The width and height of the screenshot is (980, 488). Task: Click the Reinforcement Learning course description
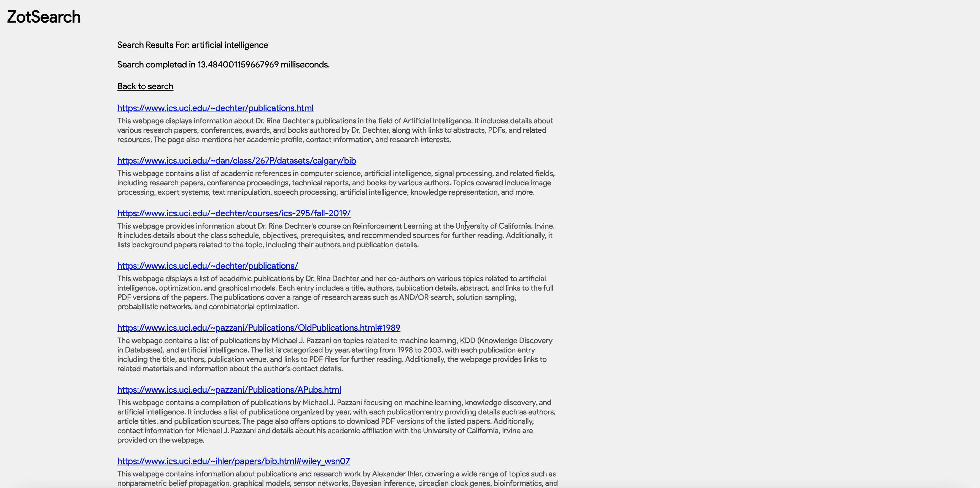[x=336, y=236]
